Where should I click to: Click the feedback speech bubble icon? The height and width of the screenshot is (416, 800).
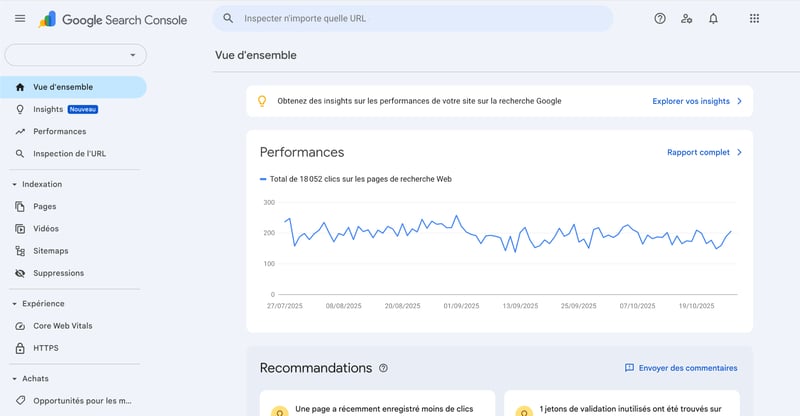(x=630, y=368)
